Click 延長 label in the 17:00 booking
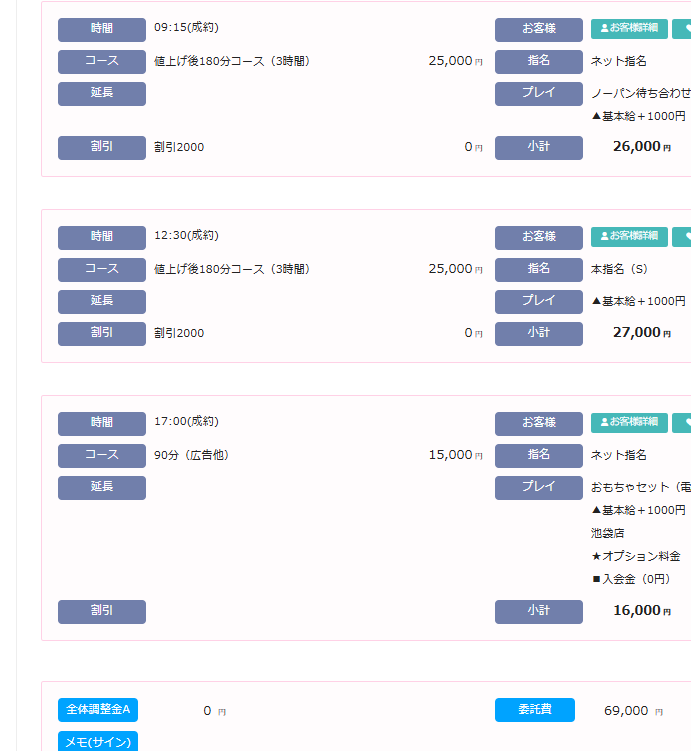691x751 pixels. (102, 487)
